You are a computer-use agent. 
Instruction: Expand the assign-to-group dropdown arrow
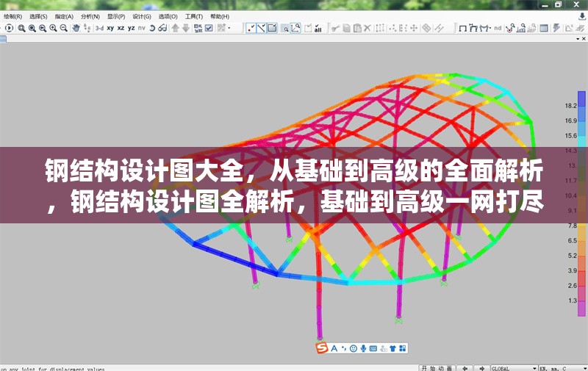[x=229, y=28]
